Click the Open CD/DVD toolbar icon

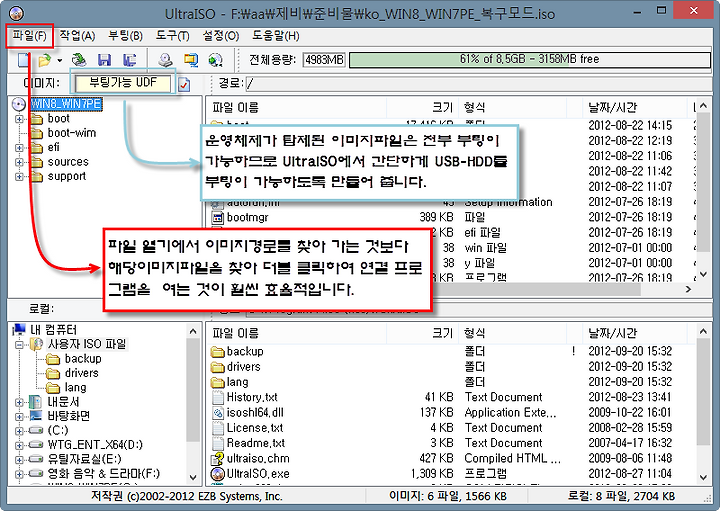[x=79, y=60]
